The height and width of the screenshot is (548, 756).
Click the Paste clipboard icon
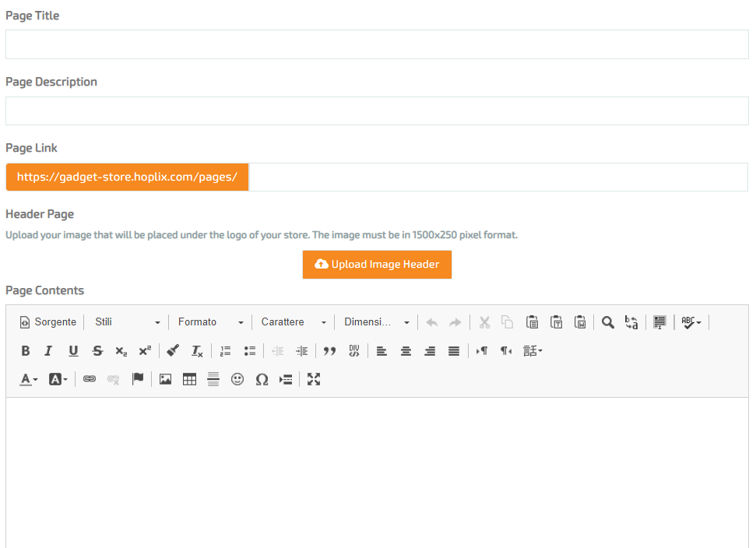coord(532,322)
